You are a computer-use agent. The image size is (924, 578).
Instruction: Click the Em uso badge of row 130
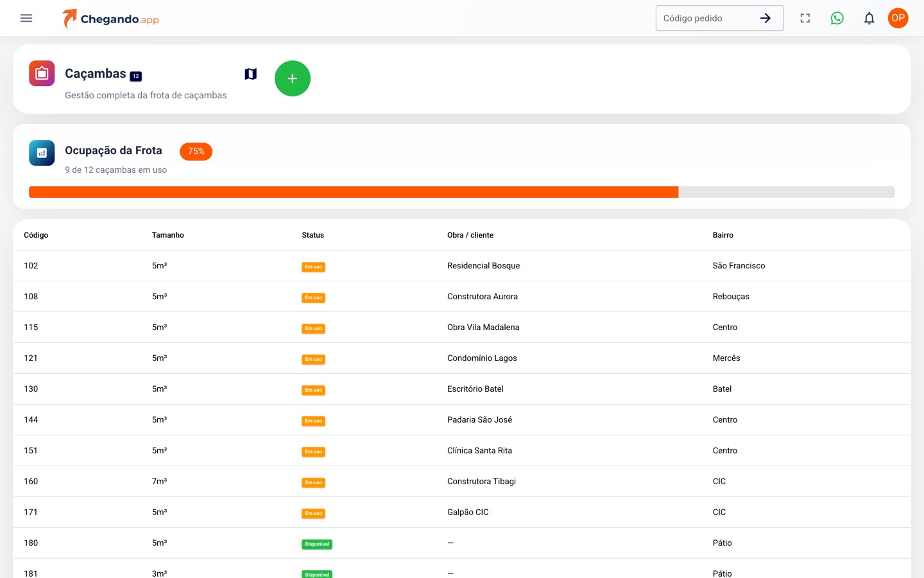pyautogui.click(x=314, y=390)
